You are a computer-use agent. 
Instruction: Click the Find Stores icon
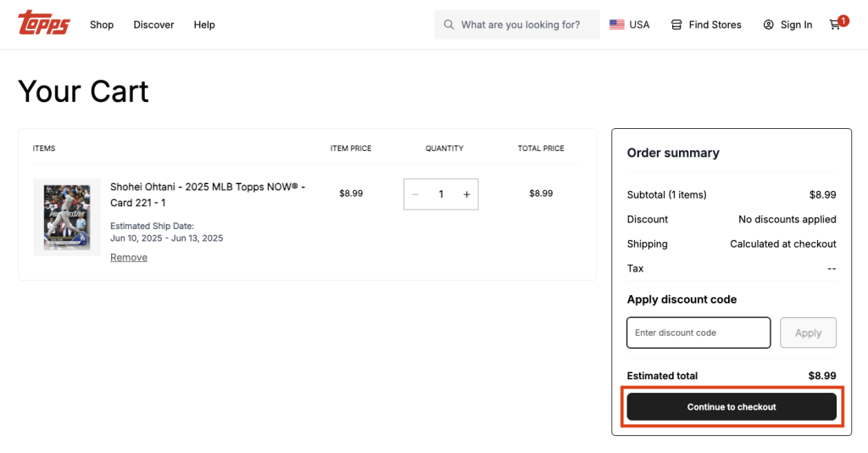[676, 25]
